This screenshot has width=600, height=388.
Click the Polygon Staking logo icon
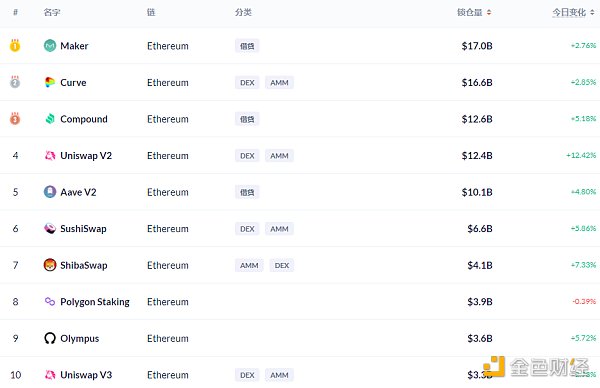pyautogui.click(x=50, y=302)
